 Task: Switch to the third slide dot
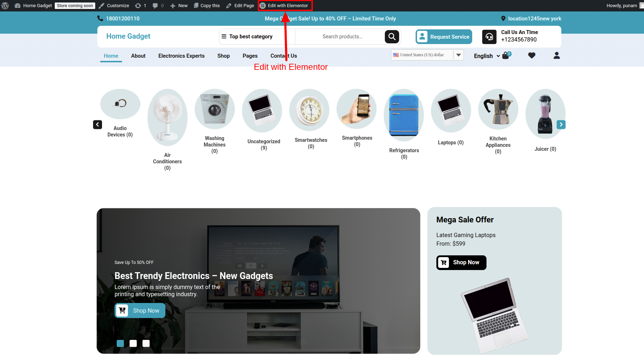[x=146, y=343]
